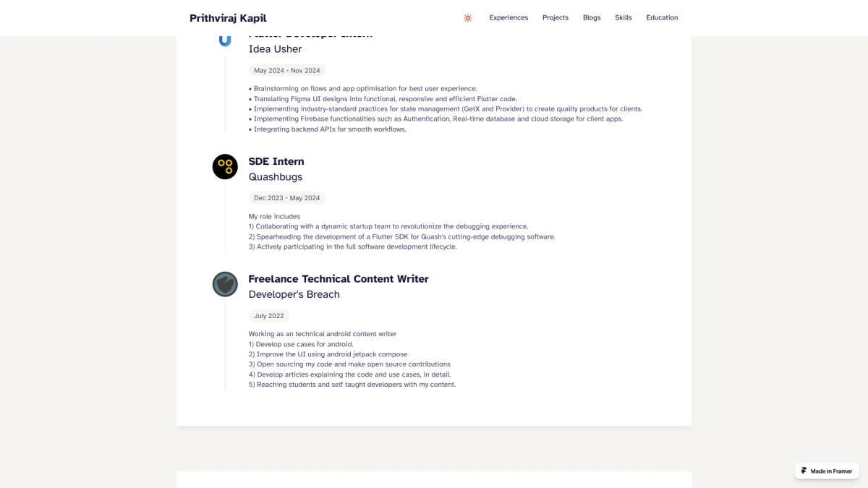The height and width of the screenshot is (488, 868).
Task: Click the Dec 2023 - May 2024 date badge
Action: point(286,198)
